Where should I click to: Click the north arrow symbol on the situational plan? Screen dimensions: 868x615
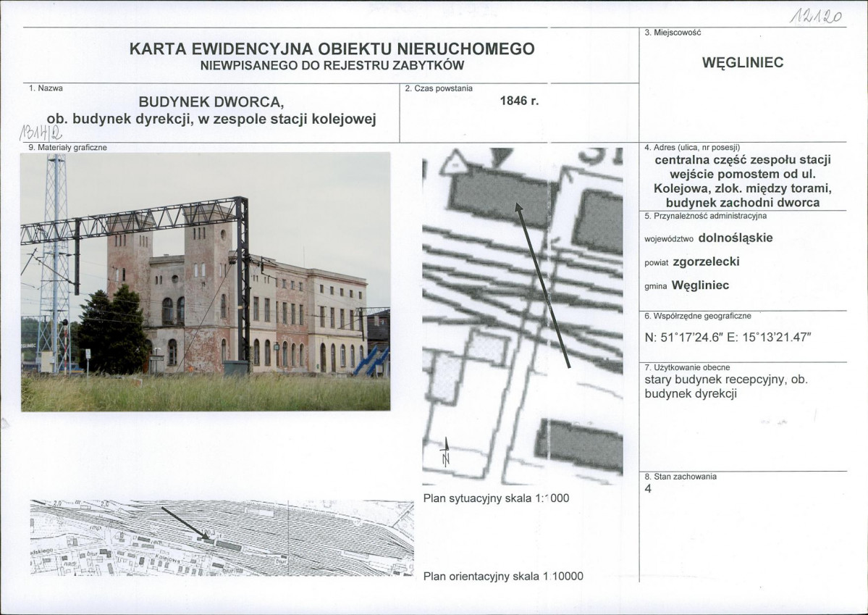pos(446,452)
